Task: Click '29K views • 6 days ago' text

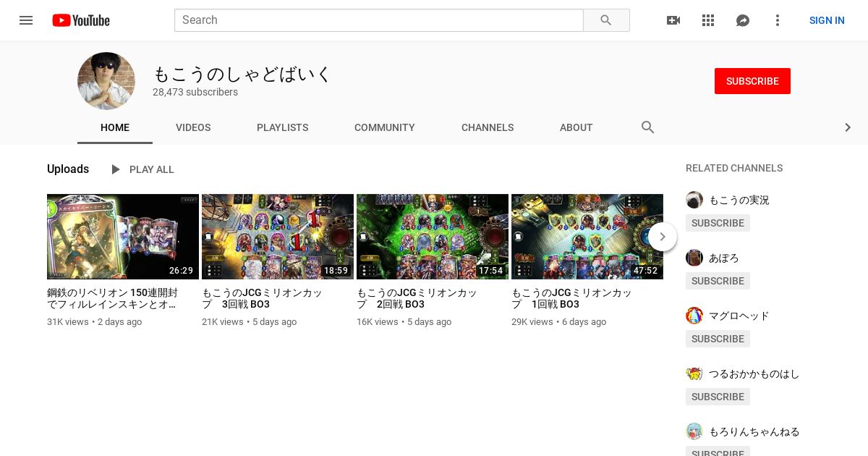Action: (558, 322)
